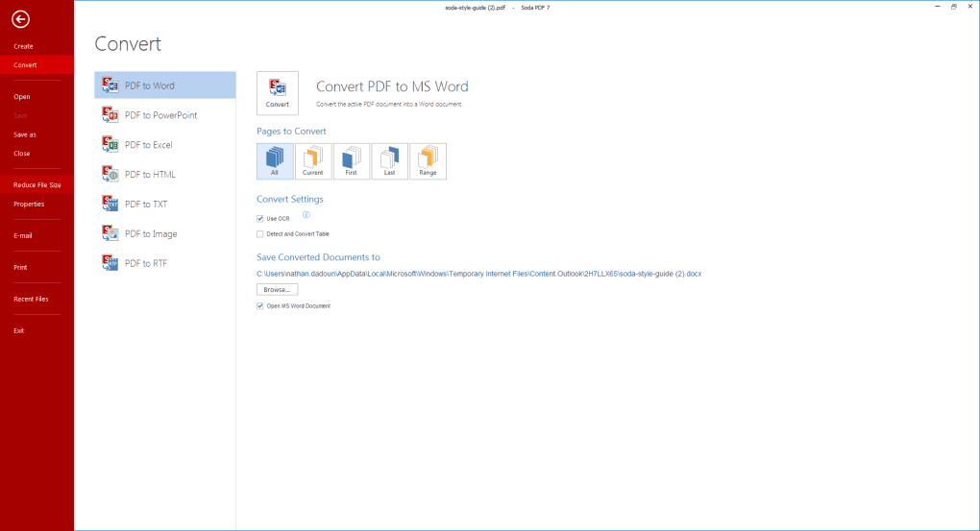Viewport: 980px width, 531px height.
Task: Minimize the Soda PDF window
Action: coord(937,7)
